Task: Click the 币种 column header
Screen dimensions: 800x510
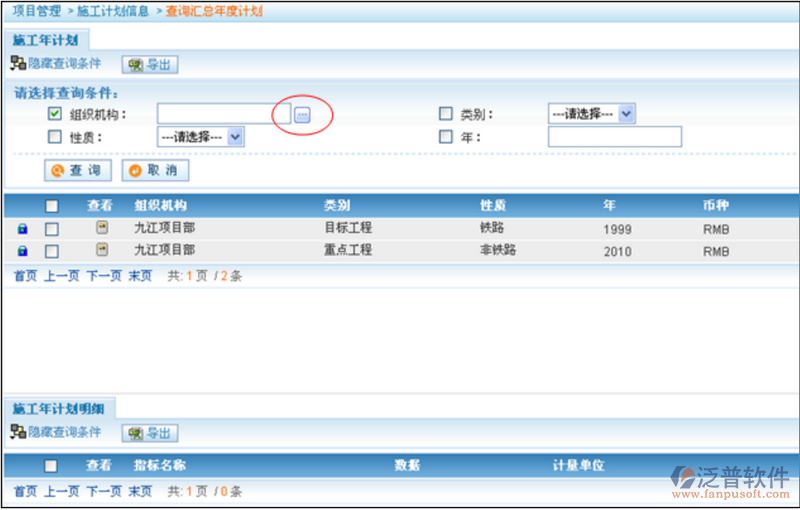Action: tap(716, 205)
